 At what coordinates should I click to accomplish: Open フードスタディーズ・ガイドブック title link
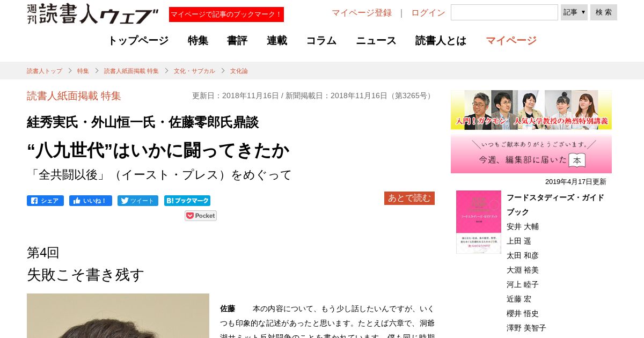coord(555,204)
